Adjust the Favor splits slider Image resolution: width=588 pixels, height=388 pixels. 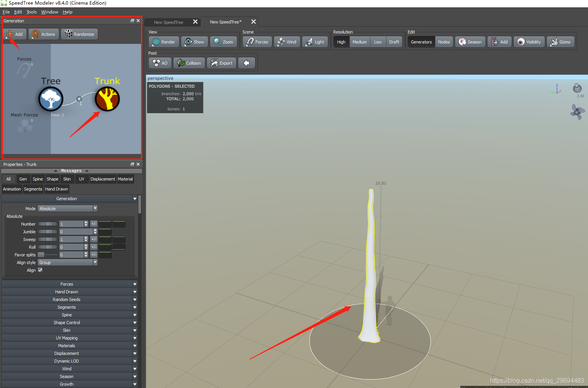(x=47, y=254)
